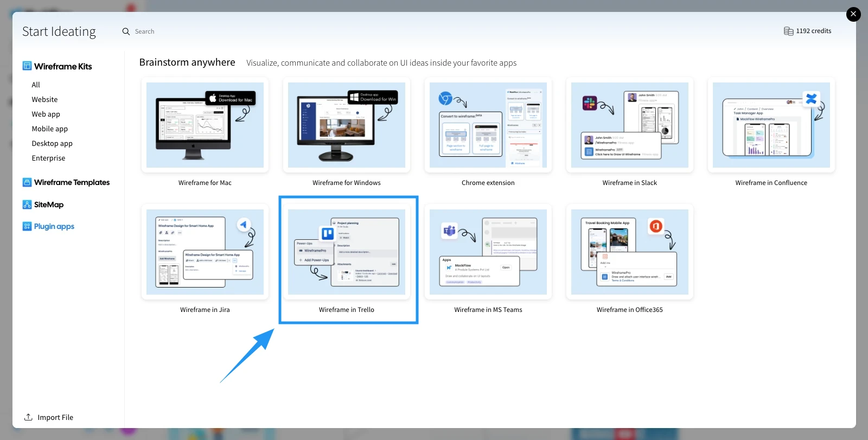Click the Chrome logo icon
The height and width of the screenshot is (440, 868).
pyautogui.click(x=445, y=98)
